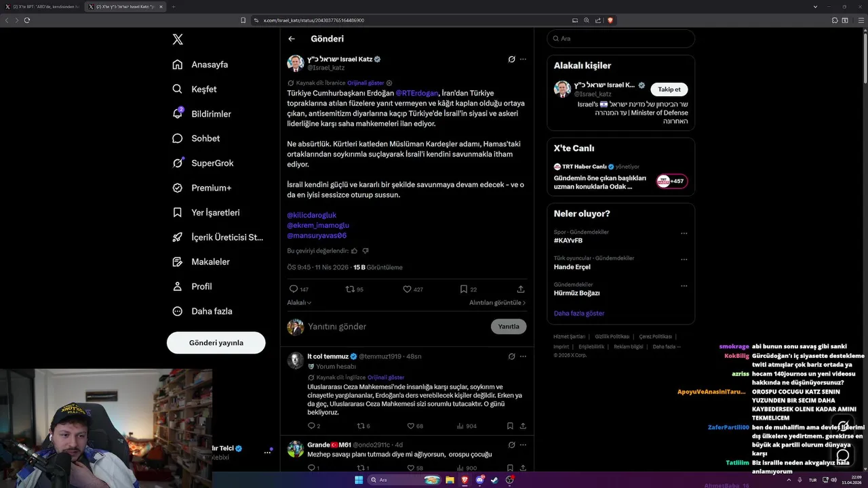Click Gönderi yayınla button
This screenshot has width=868, height=488.
216,342
